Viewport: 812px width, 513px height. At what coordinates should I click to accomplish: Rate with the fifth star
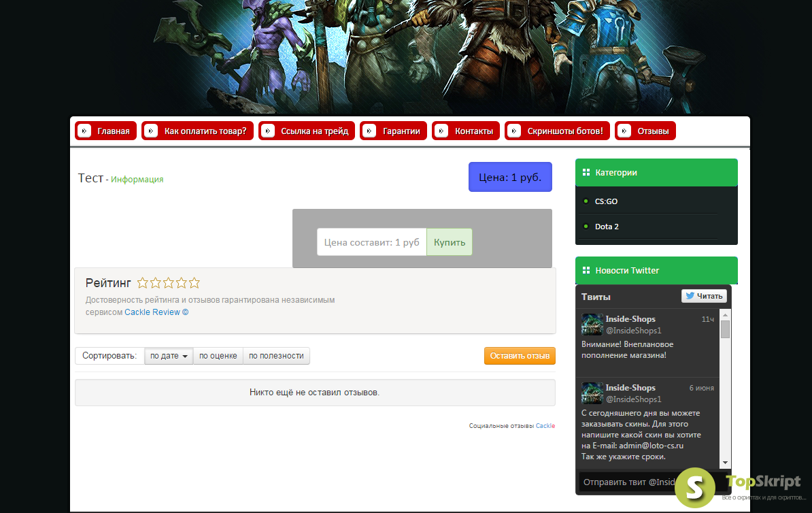(194, 283)
